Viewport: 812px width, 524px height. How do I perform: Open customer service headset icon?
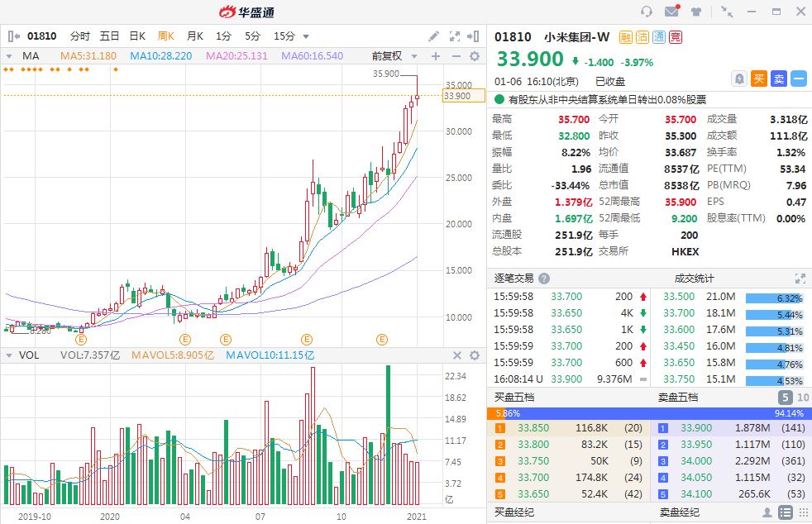(647, 12)
